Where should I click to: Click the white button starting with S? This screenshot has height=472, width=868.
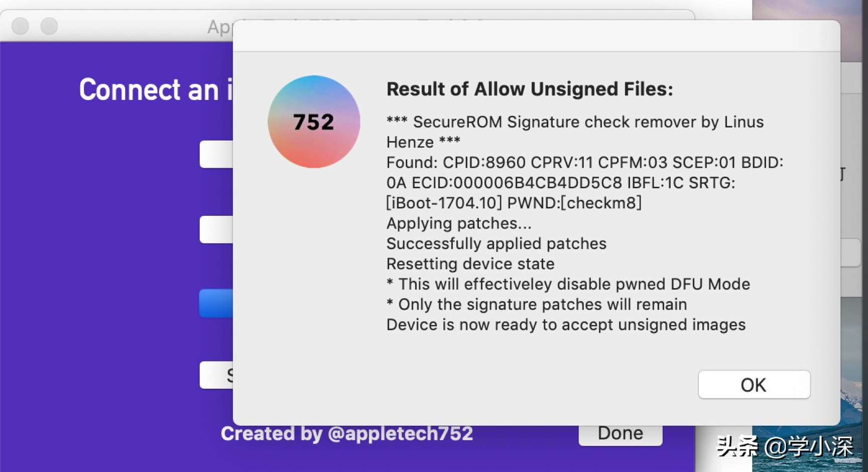click(216, 375)
